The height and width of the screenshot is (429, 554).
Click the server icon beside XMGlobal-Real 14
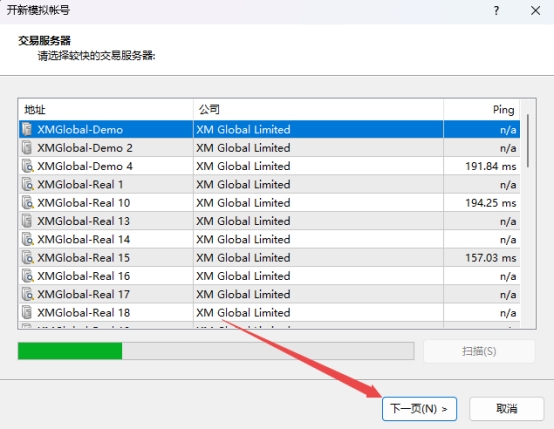[x=27, y=240]
